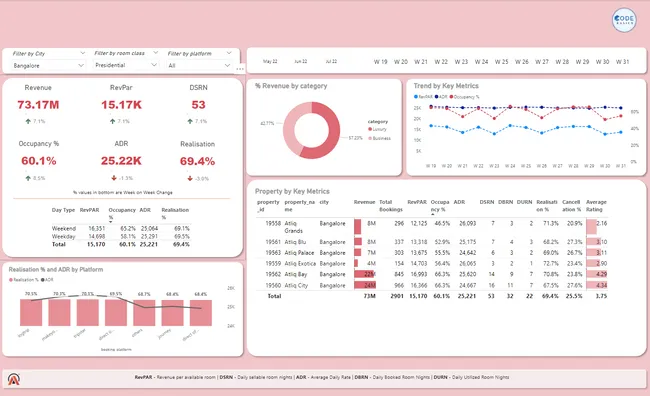Expand the Filter by platform header chevron
Image resolution: width=650 pixels, height=396 pixels.
[229, 53]
